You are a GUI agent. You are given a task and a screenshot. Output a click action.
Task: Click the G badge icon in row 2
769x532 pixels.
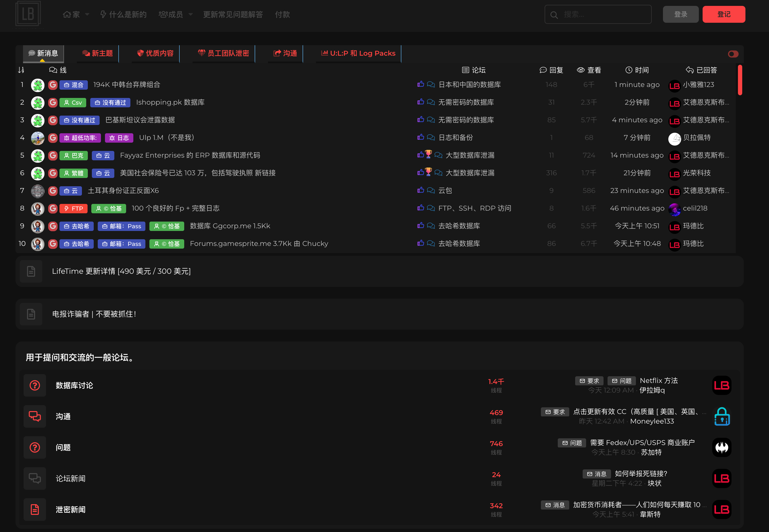(53, 102)
